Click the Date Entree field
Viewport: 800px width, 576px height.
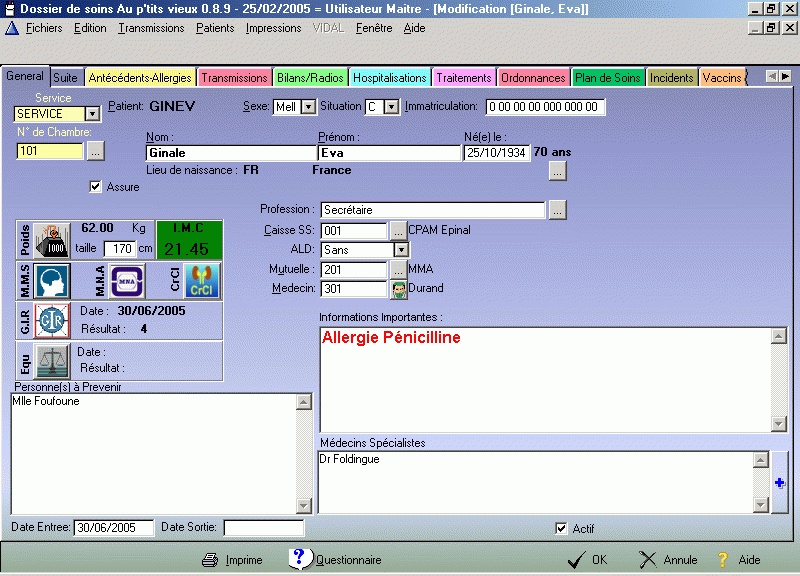(114, 528)
